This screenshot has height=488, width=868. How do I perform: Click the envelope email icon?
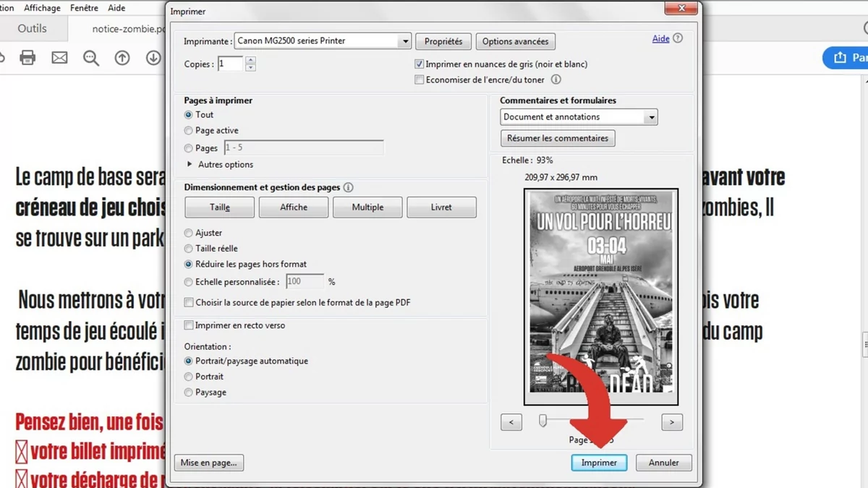coord(59,58)
